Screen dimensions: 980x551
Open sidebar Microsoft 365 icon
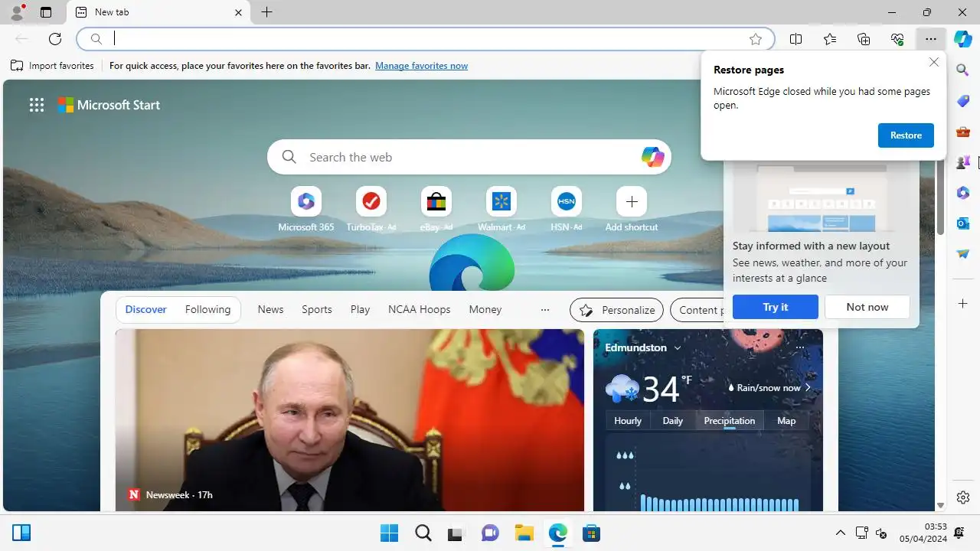click(x=963, y=193)
